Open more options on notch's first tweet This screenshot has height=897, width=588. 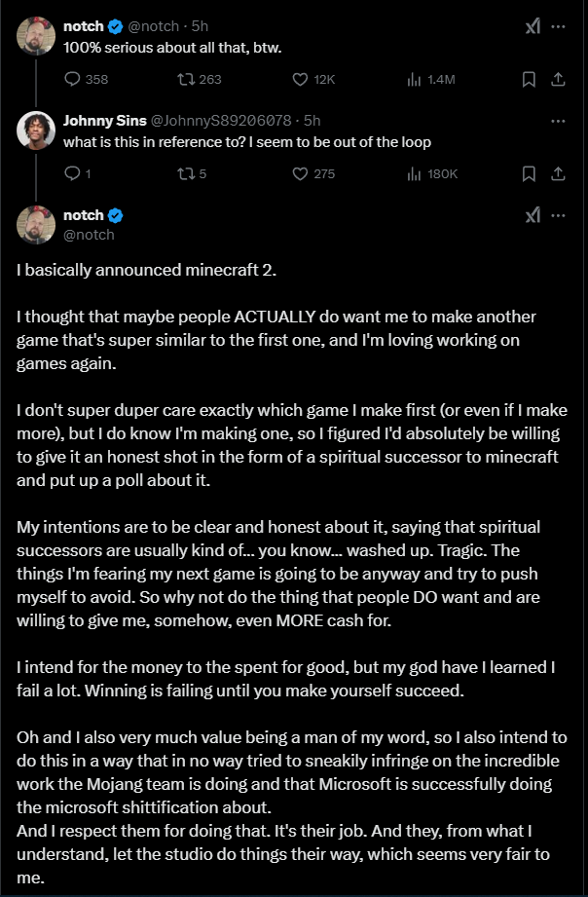558,26
